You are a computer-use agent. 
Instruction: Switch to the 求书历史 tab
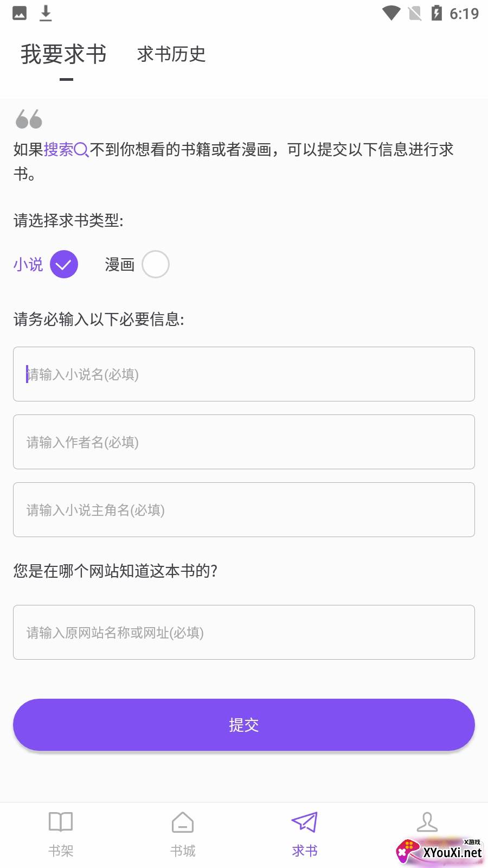[x=171, y=54]
